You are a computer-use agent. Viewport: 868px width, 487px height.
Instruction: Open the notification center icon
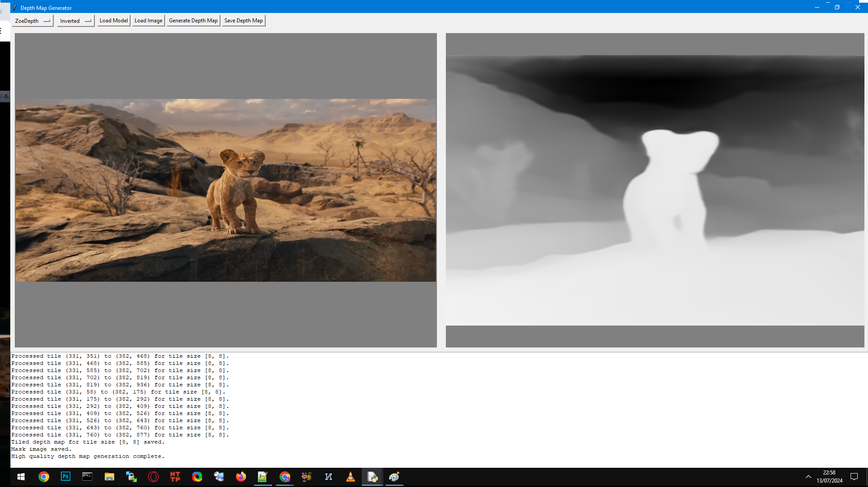(x=854, y=477)
